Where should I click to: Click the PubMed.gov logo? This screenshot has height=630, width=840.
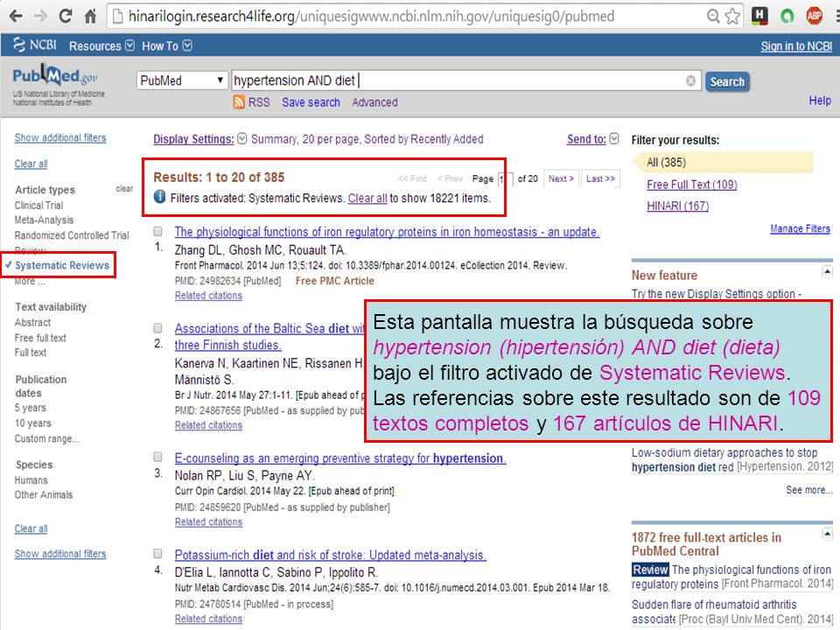click(54, 77)
